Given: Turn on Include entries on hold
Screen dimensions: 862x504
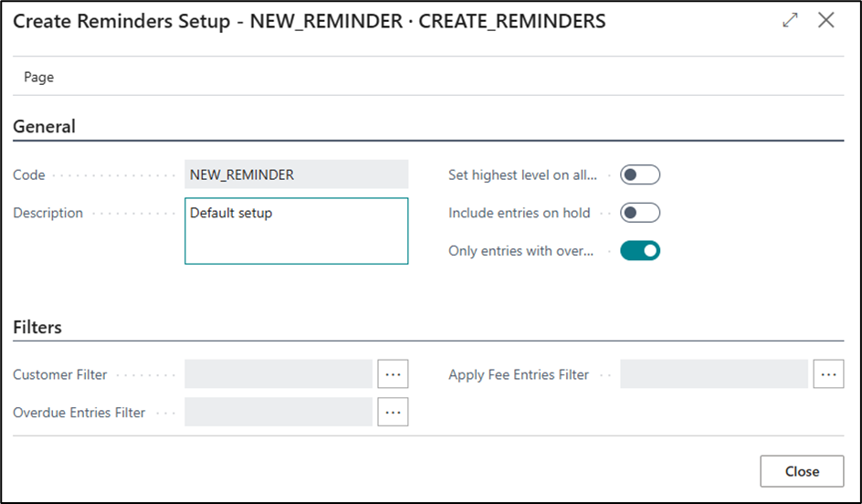Looking at the screenshot, I should (639, 213).
